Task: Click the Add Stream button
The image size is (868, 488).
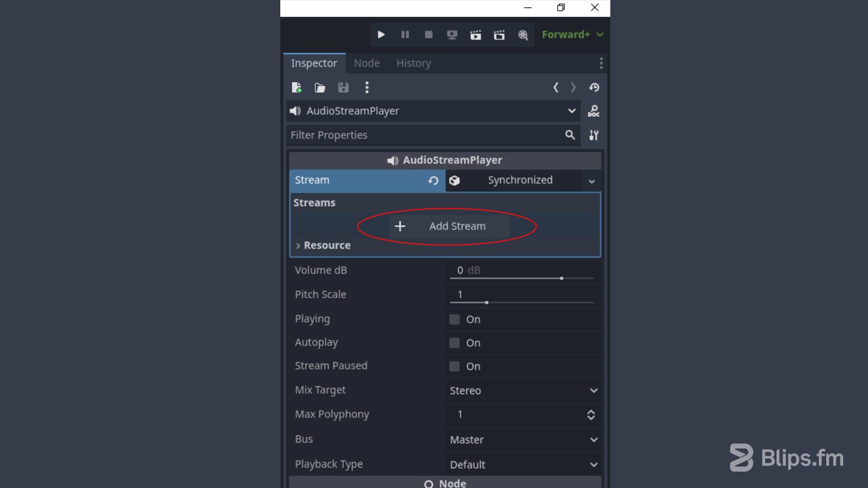Action: tap(450, 226)
